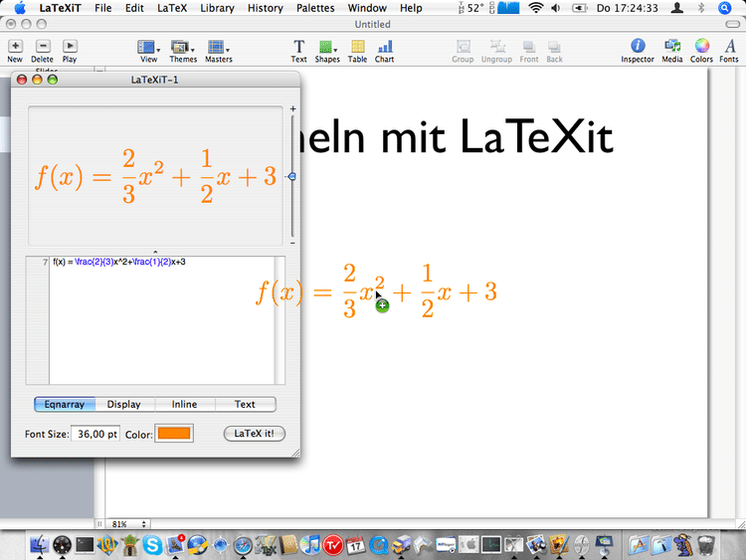Select the Eqnarray mode

[65, 405]
